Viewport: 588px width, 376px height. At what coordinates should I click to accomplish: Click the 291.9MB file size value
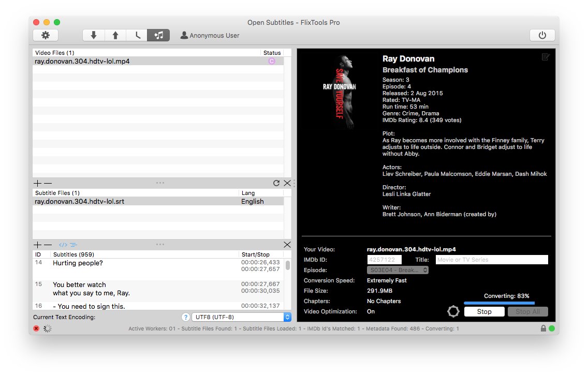tap(379, 291)
